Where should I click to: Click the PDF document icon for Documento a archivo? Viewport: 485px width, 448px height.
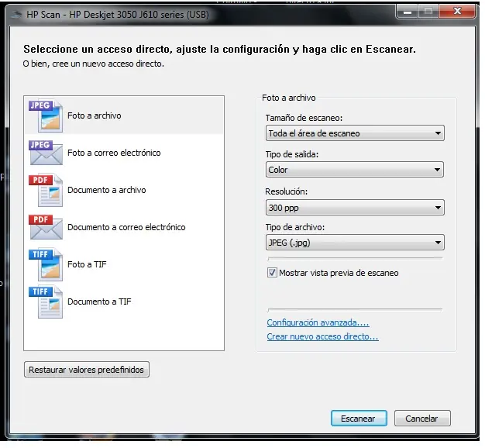46,190
